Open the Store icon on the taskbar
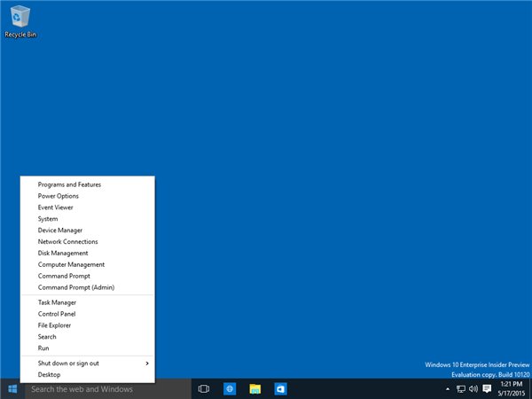 (280, 389)
